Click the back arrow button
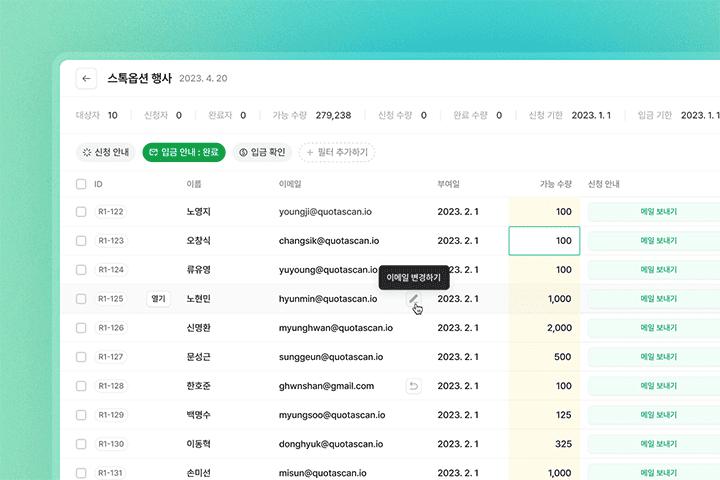 (87, 79)
